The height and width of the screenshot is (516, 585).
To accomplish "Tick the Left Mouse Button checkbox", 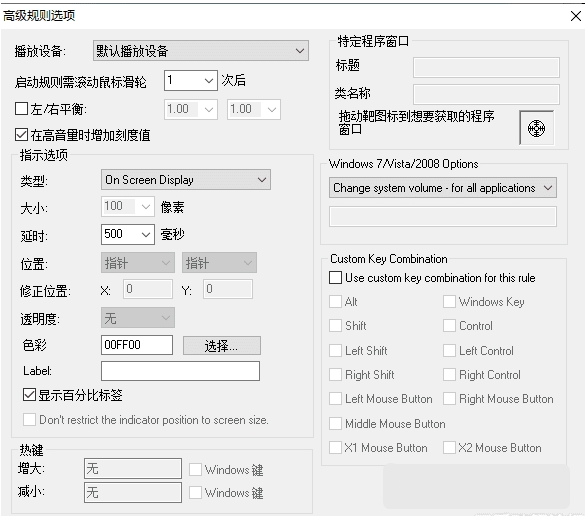I will tap(335, 398).
